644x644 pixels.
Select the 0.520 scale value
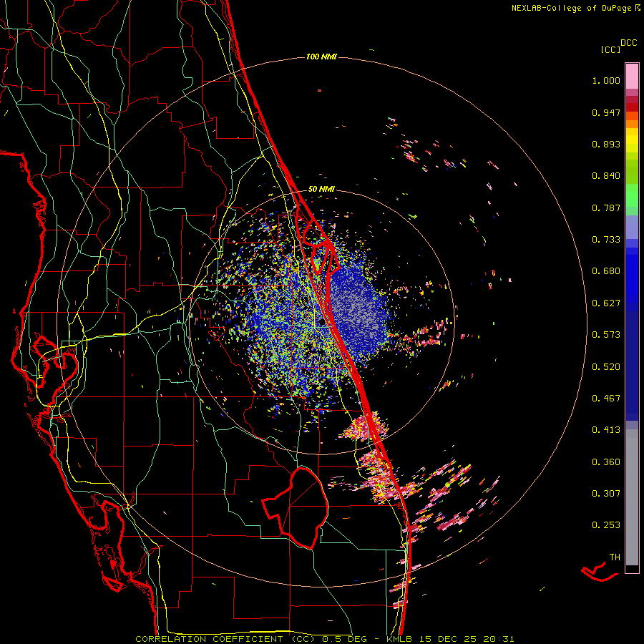606,367
